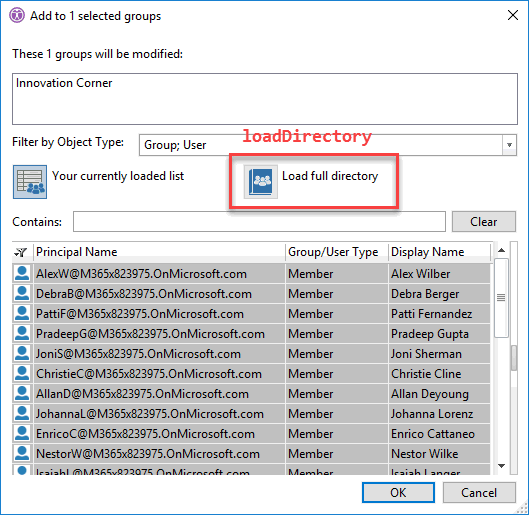Click display name Joni Sherman
Image resolution: width=529 pixels, height=515 pixels.
(x=426, y=354)
